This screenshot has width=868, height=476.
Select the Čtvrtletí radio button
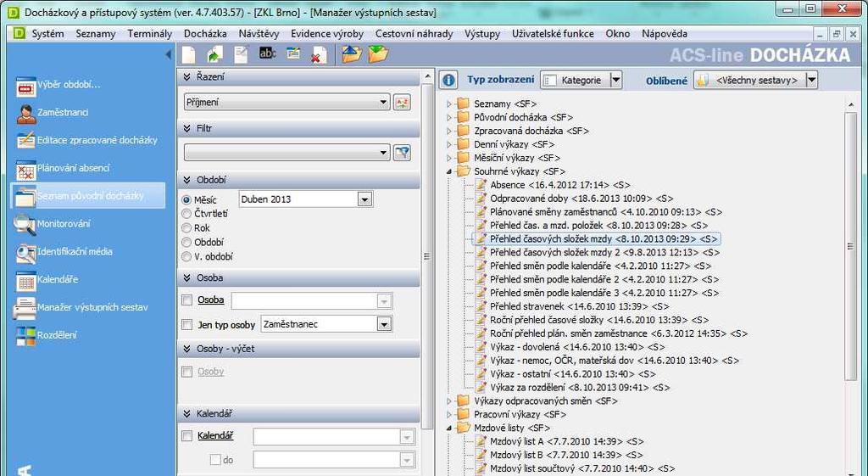tap(186, 213)
